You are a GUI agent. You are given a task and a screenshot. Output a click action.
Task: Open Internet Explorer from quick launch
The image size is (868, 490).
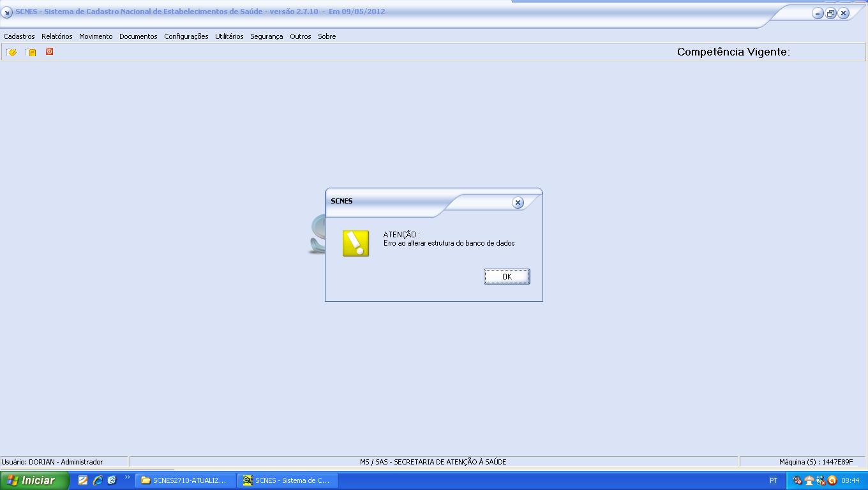click(98, 480)
